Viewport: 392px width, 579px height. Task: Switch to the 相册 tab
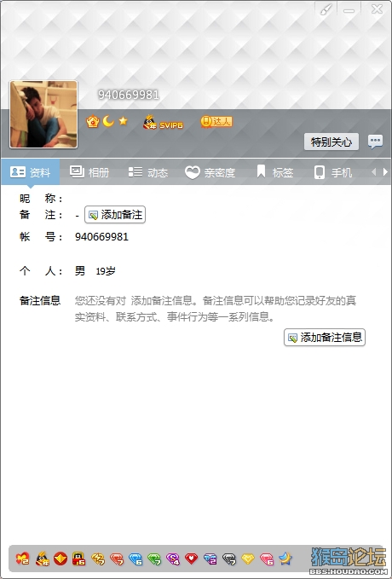coord(89,172)
